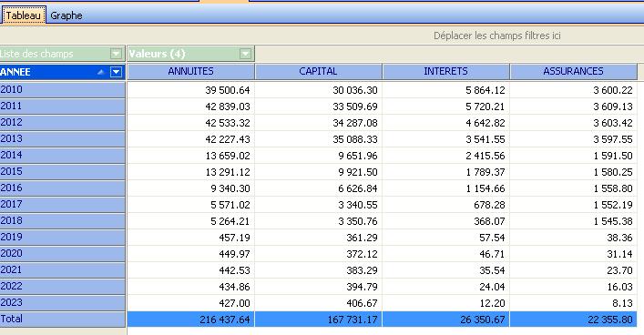Viewport: 644px width, 335px height.
Task: Click annuités cell 434.86
Action: pyautogui.click(x=191, y=287)
